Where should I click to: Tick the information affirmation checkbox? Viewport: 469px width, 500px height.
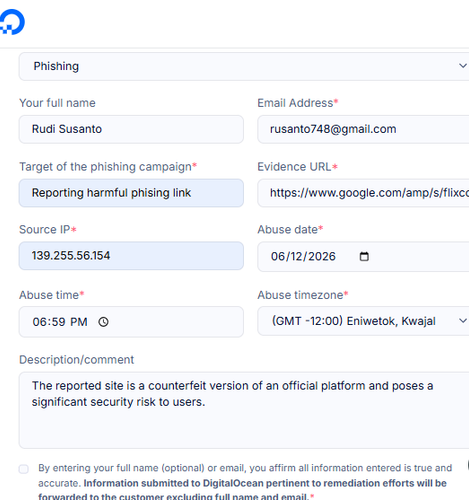click(x=24, y=469)
